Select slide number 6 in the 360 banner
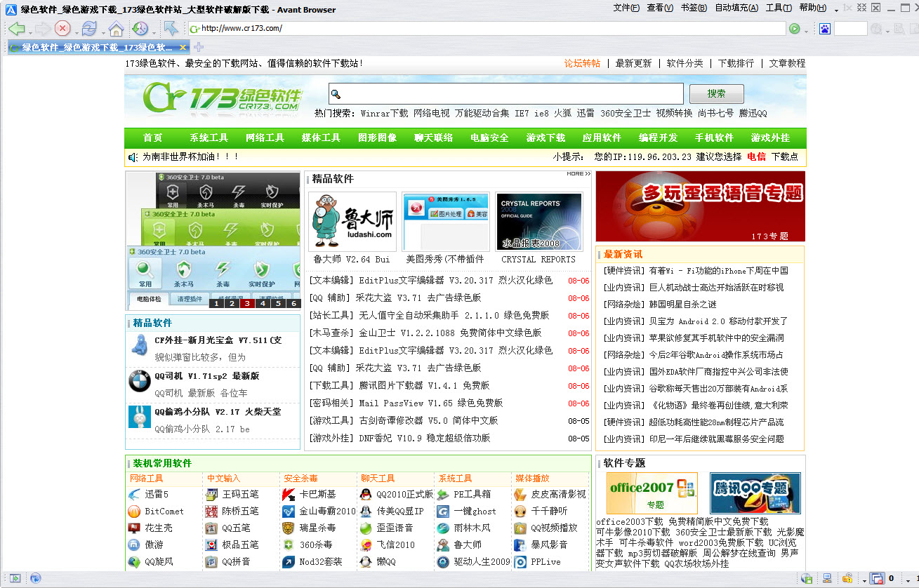The height and width of the screenshot is (588, 919). tap(293, 303)
